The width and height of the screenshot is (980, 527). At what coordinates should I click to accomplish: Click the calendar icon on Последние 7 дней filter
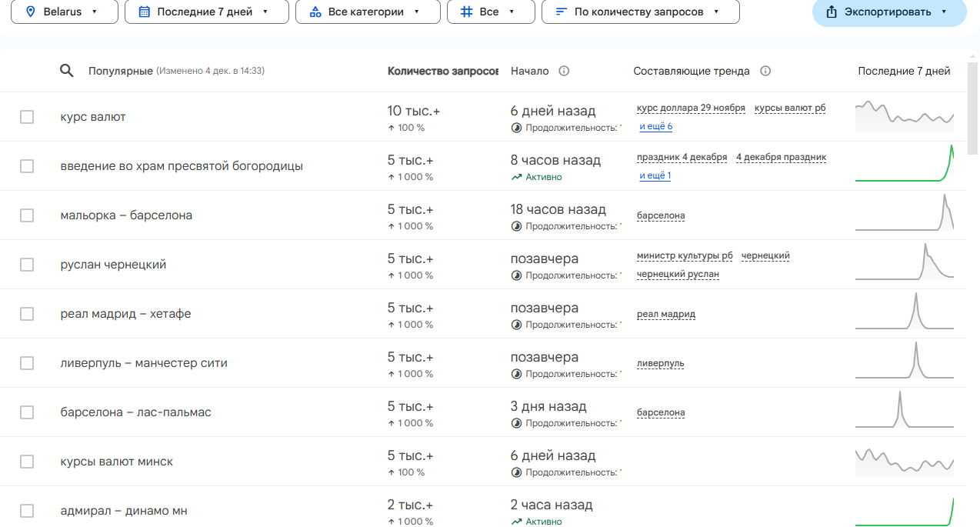(144, 12)
